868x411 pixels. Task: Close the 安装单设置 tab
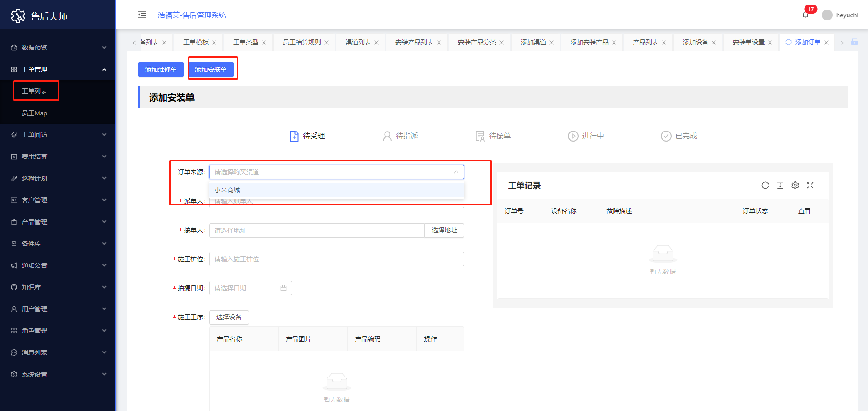770,43
